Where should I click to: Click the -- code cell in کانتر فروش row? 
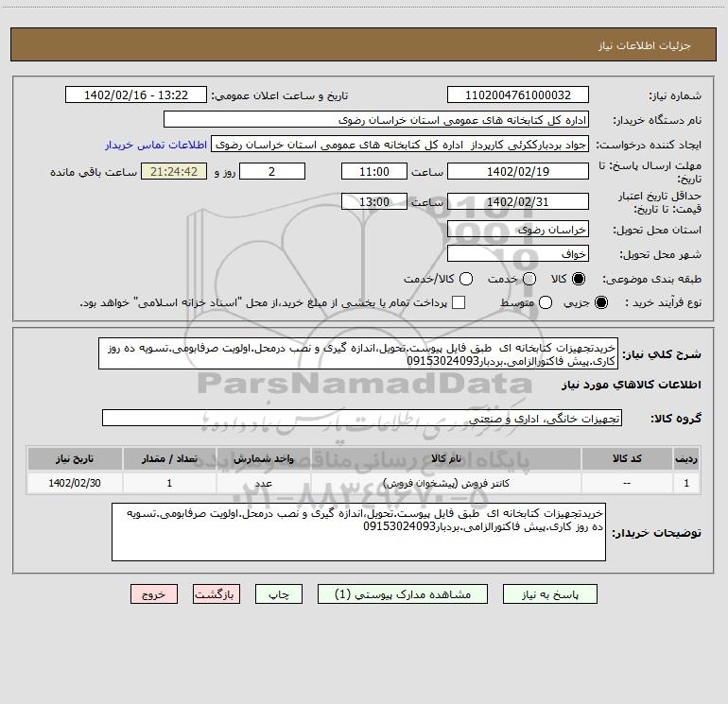tap(627, 483)
